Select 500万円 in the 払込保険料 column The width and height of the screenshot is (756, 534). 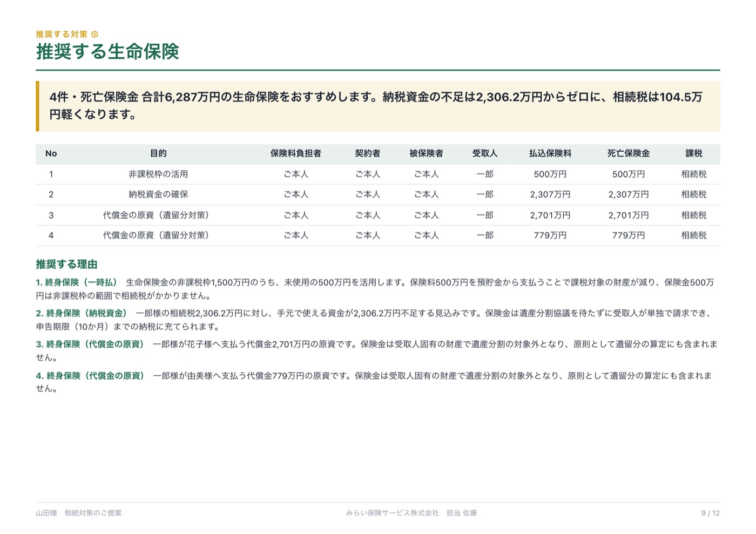point(550,174)
